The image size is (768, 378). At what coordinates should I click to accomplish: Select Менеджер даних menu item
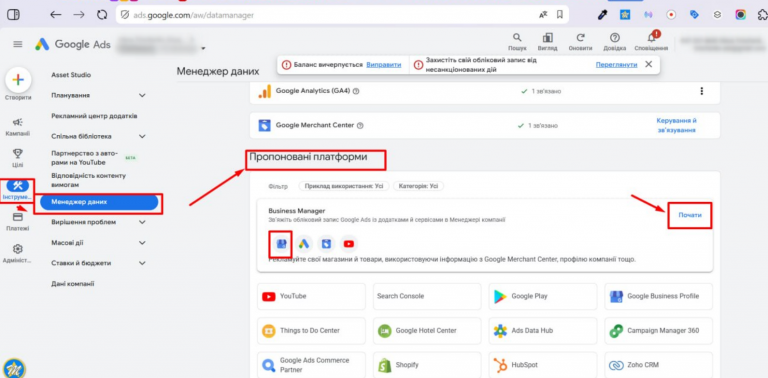click(99, 202)
